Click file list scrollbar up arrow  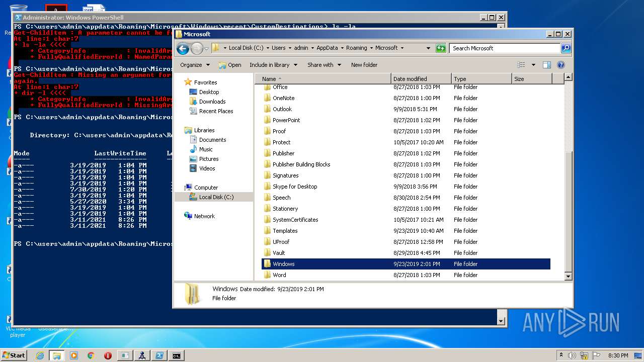[x=568, y=77]
